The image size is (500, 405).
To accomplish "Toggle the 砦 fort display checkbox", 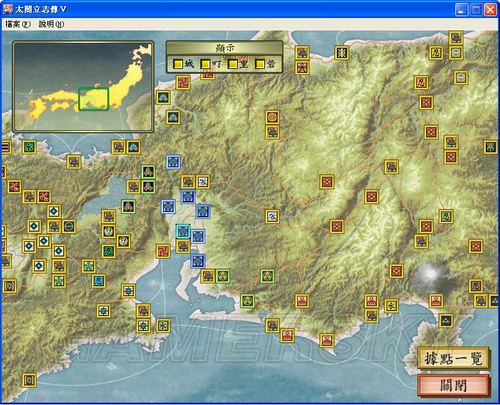I will 260,64.
